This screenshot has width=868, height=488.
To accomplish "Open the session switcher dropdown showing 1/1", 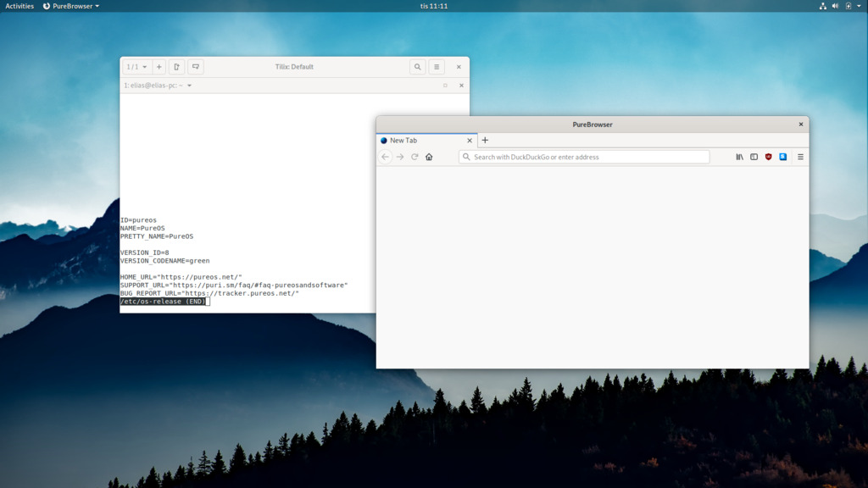I will tap(134, 66).
